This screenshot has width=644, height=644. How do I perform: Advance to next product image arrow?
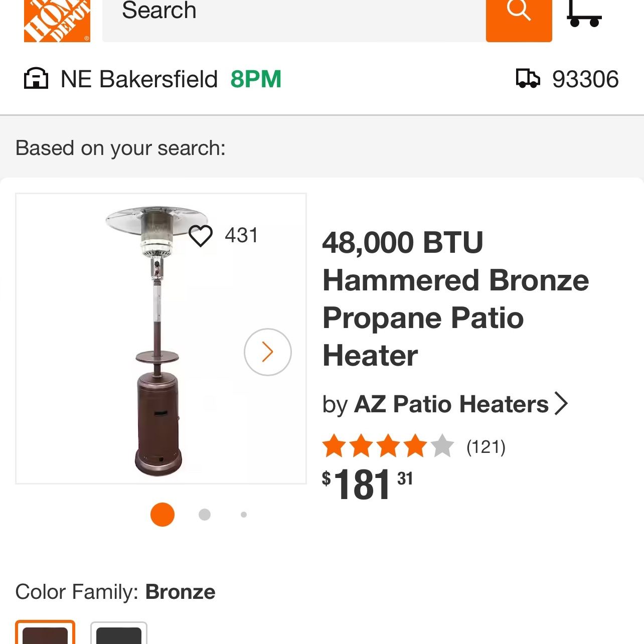[x=268, y=352]
